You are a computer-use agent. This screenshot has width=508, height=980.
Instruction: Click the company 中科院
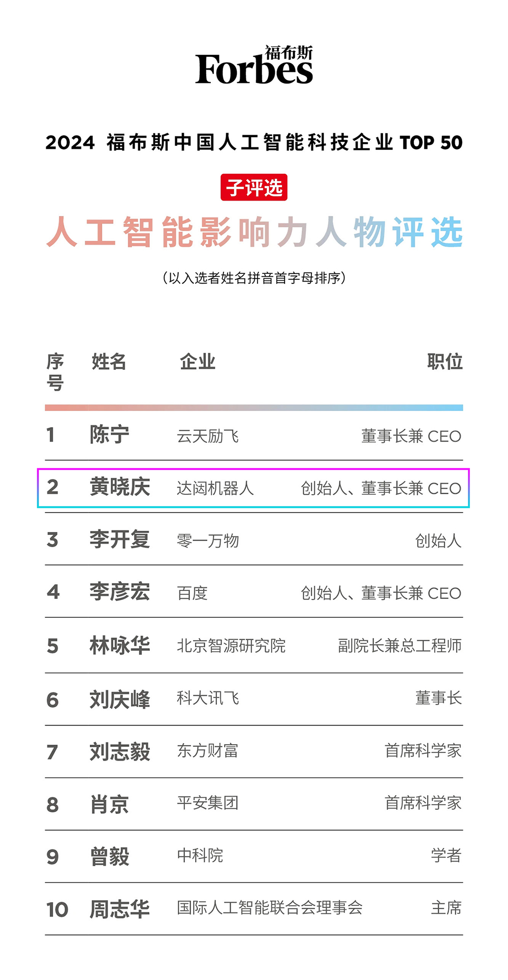(x=200, y=856)
